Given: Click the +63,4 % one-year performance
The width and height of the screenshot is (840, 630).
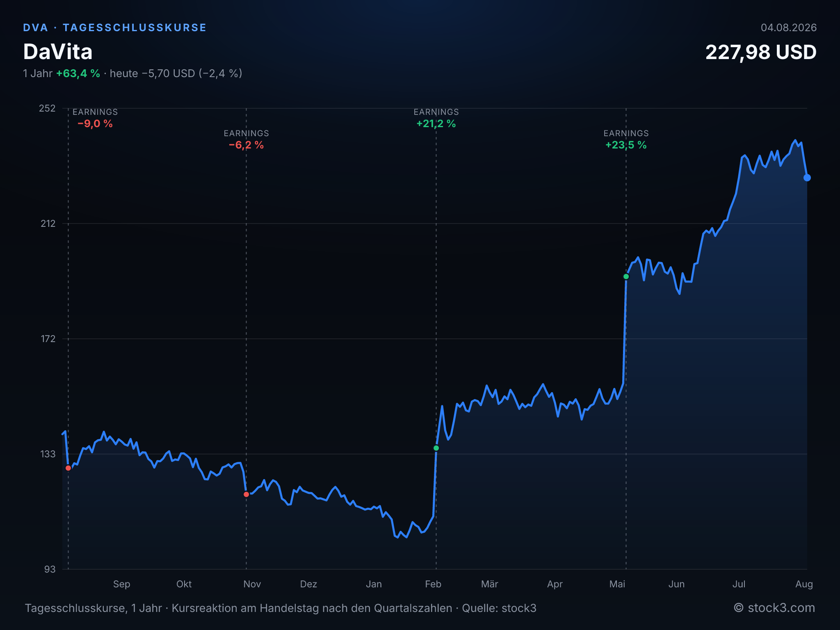Looking at the screenshot, I should [78, 73].
